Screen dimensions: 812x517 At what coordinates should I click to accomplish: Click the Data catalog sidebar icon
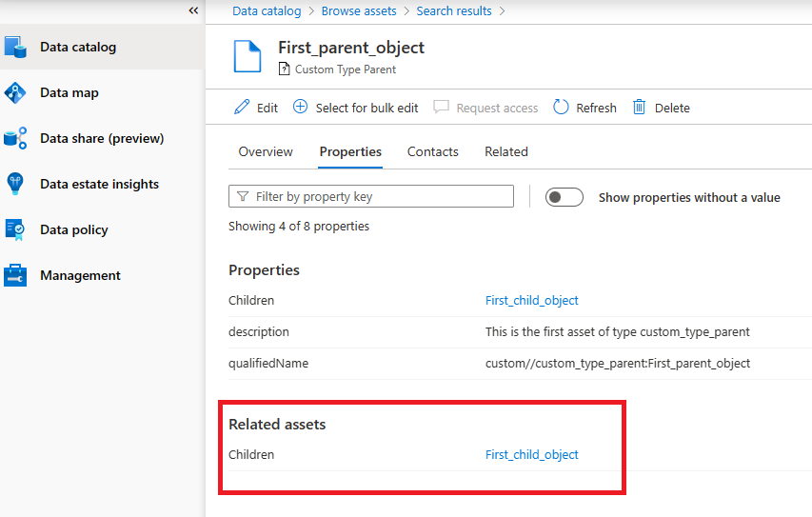point(15,47)
